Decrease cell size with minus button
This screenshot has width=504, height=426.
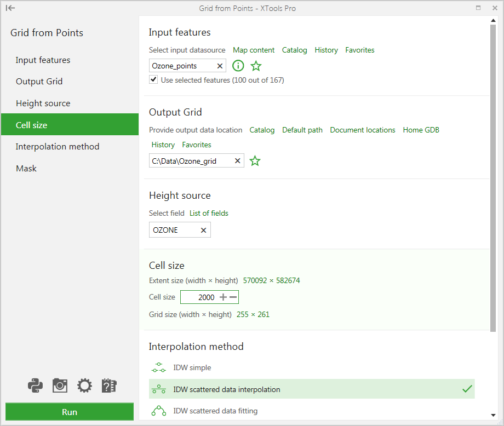[x=233, y=297]
